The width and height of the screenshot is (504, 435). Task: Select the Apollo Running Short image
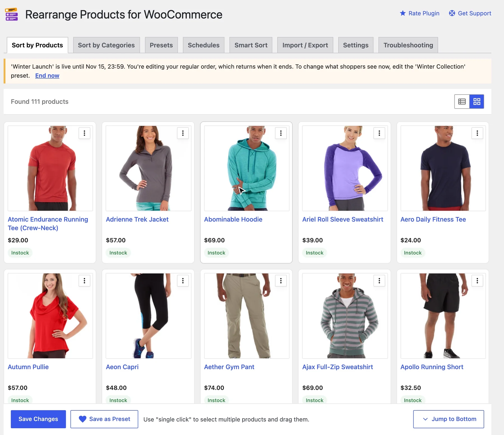coord(443,316)
